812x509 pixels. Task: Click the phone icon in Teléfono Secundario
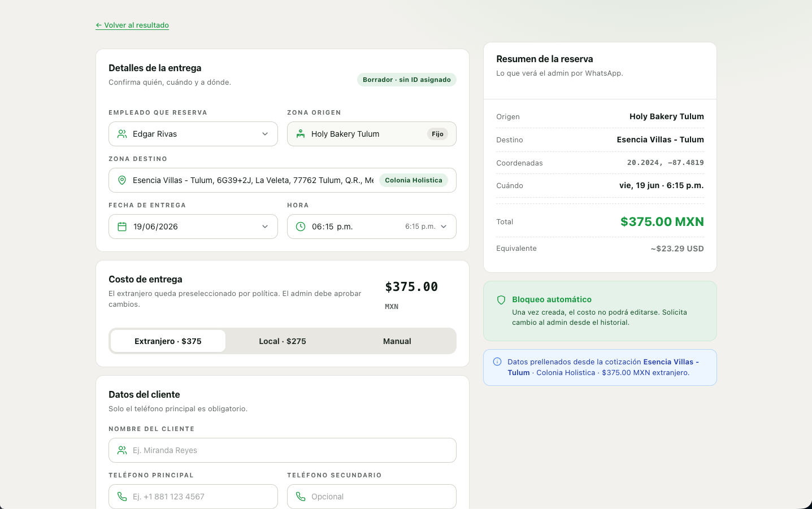tap(301, 497)
